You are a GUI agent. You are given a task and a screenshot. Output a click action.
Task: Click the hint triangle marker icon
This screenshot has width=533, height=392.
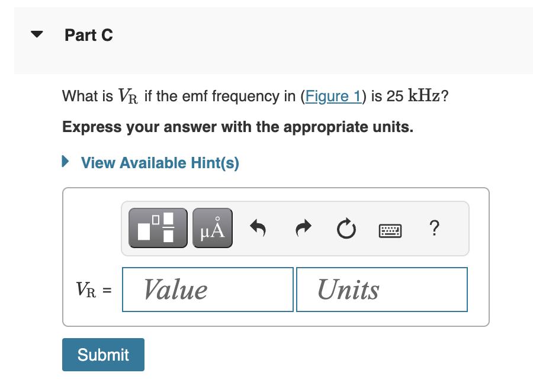tap(65, 161)
